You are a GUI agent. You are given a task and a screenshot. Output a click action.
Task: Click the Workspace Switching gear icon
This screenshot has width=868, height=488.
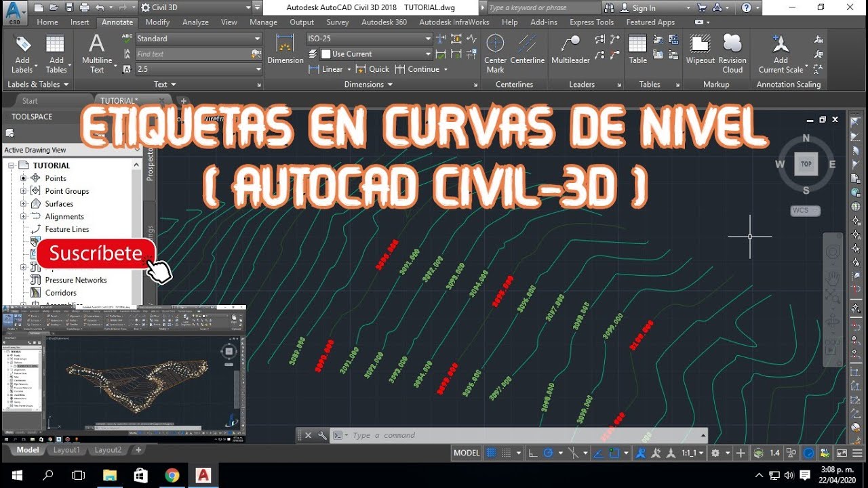point(714,453)
